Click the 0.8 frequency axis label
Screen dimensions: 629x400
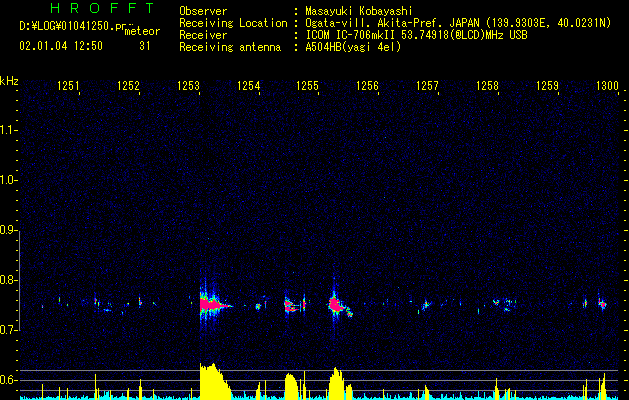tap(9, 280)
